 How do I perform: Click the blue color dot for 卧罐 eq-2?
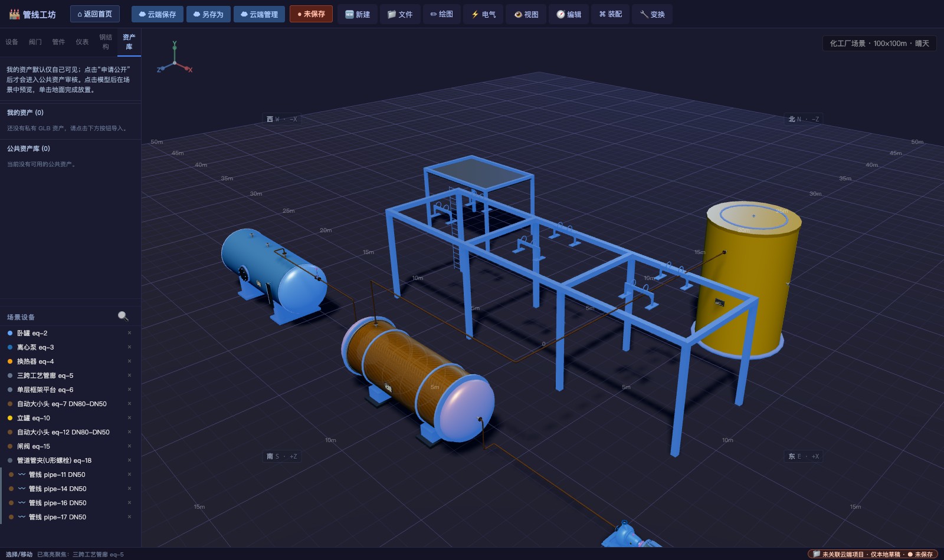tap(10, 333)
